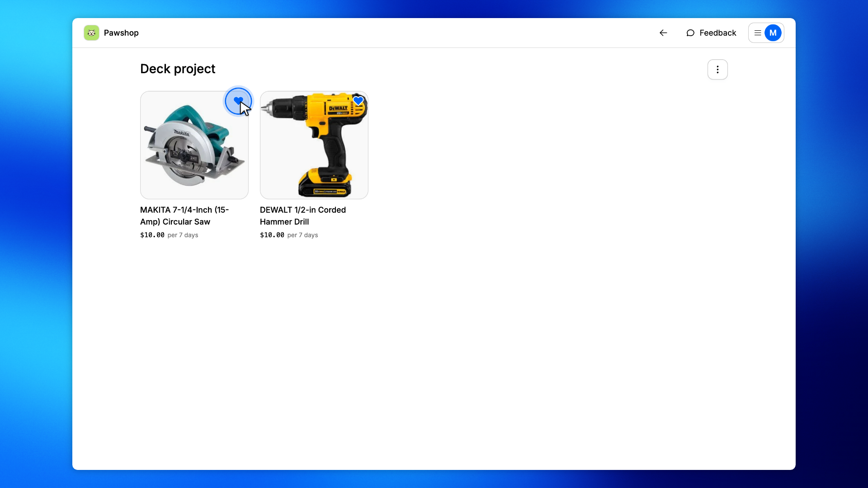The image size is (868, 488).
Task: Unfavorite the DEWALT Hammer Drill heart
Action: 358,101
